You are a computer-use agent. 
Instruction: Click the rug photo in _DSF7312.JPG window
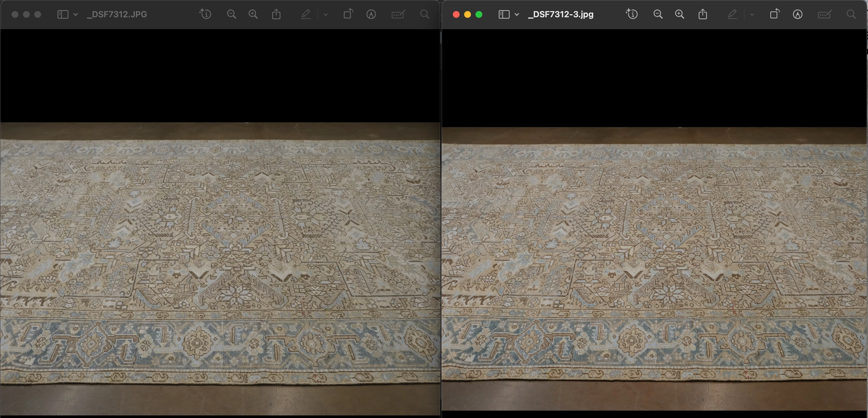click(x=220, y=253)
